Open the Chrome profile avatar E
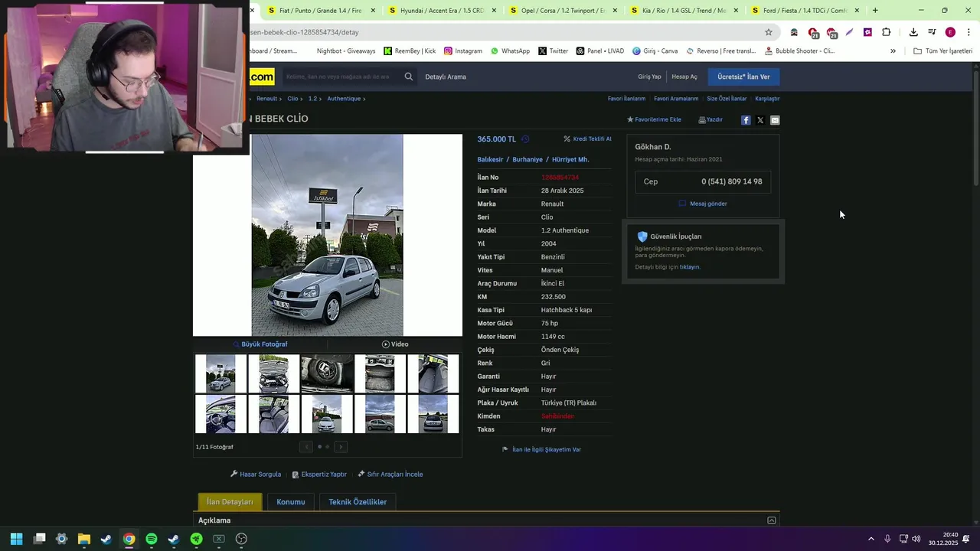Image resolution: width=980 pixels, height=551 pixels. (950, 32)
